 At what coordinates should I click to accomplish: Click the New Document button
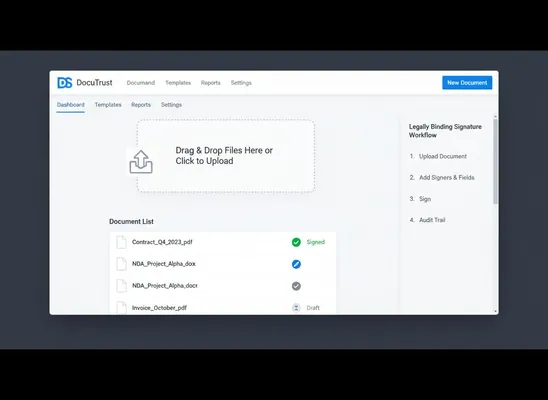[x=467, y=83]
